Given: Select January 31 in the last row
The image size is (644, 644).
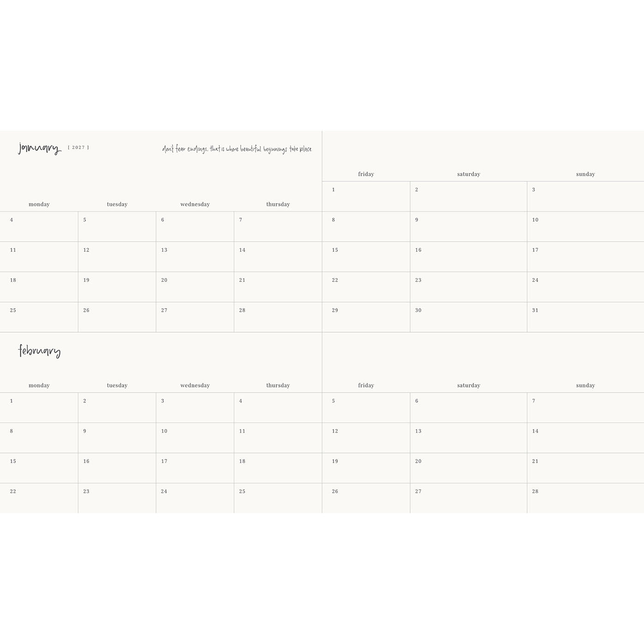Looking at the screenshot, I should (585, 317).
